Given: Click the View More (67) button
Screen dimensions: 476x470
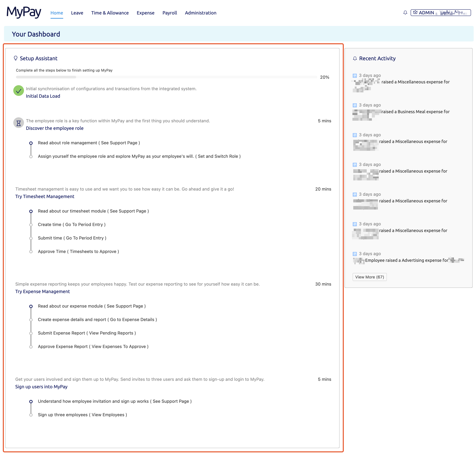Looking at the screenshot, I should pos(369,277).
